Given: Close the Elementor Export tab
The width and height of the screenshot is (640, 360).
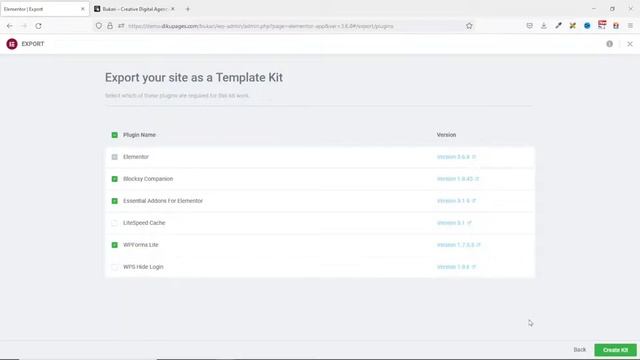Looking at the screenshot, I should 82,9.
